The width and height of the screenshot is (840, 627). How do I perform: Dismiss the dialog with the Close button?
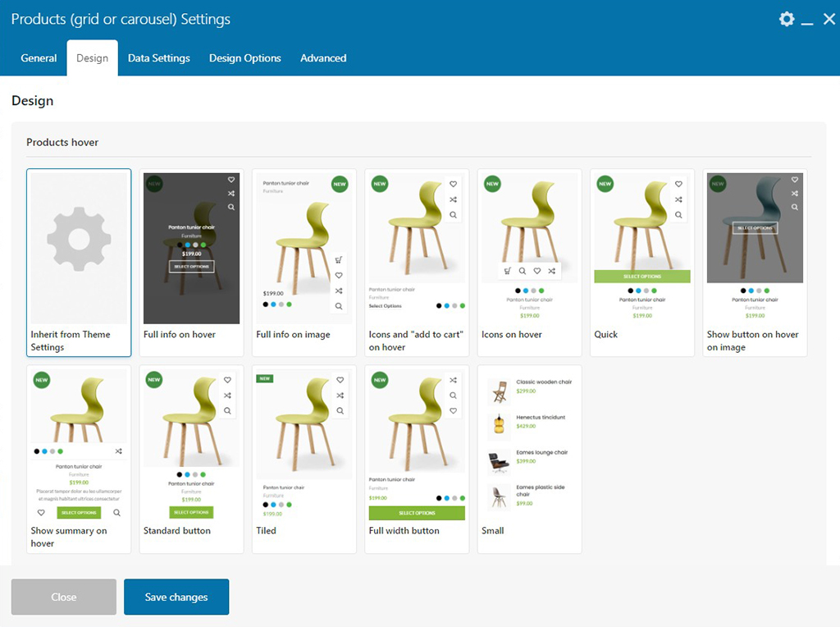tap(63, 597)
